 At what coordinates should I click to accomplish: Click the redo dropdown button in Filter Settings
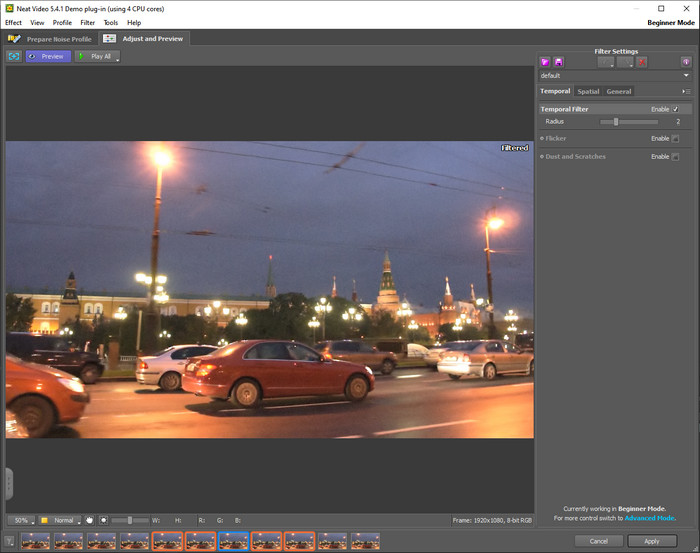coord(625,62)
